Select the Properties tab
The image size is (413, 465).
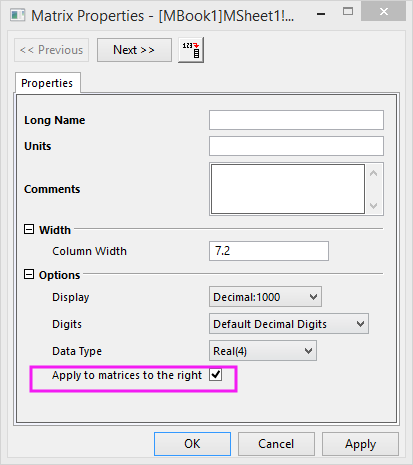pyautogui.click(x=47, y=83)
